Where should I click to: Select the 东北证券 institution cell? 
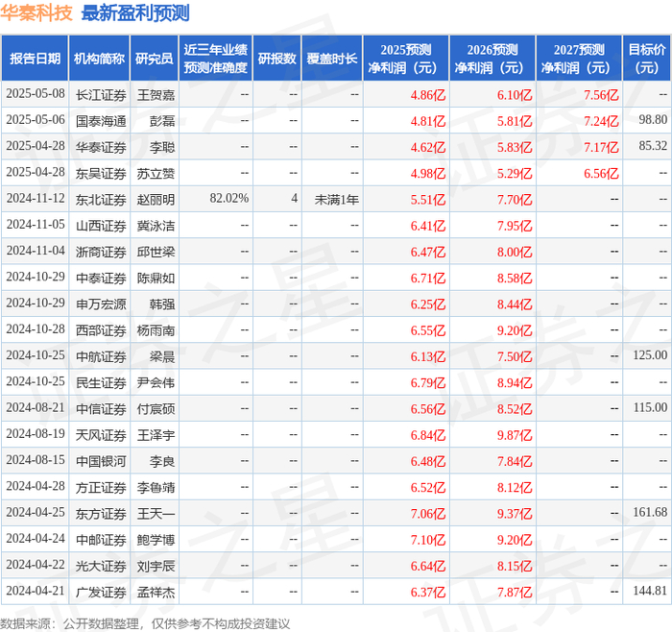(x=101, y=200)
